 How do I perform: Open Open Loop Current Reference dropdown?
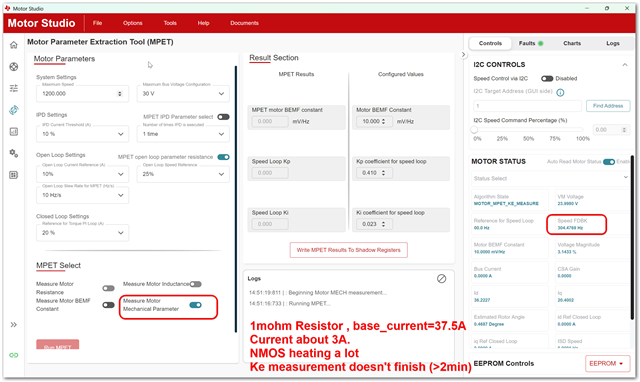(82, 174)
